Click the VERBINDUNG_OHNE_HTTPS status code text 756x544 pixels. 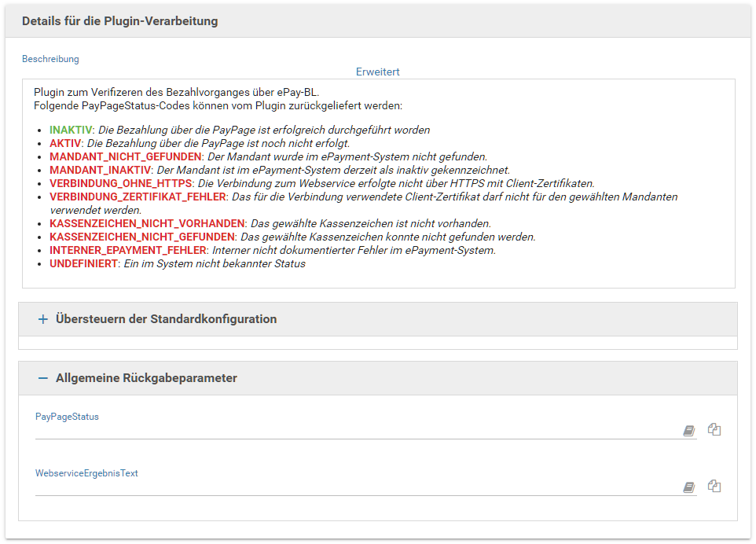click(121, 183)
